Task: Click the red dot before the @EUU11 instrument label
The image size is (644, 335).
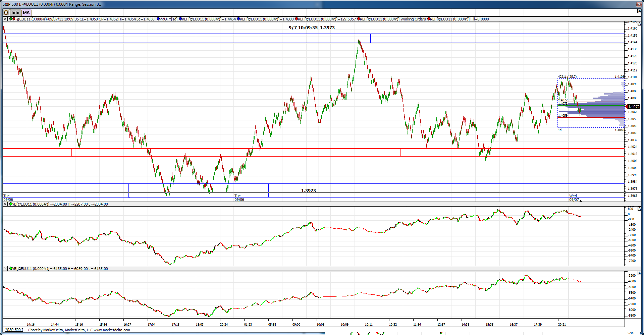Action: pos(14,19)
